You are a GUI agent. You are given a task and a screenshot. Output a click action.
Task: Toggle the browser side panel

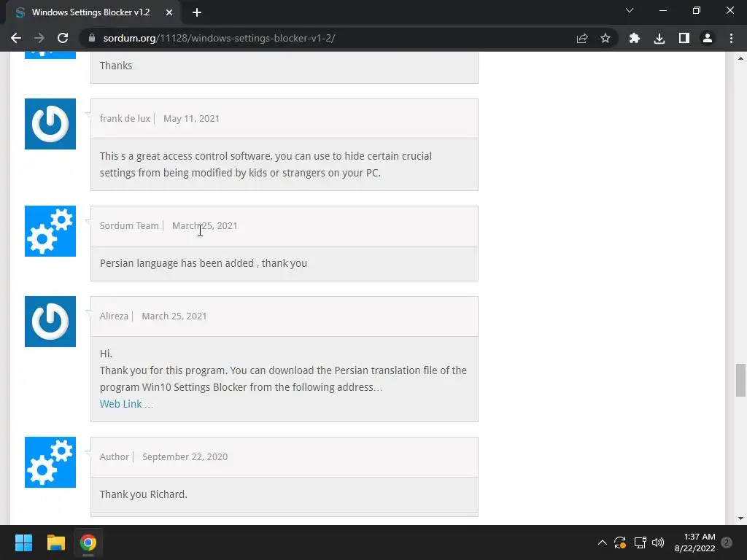[x=684, y=38]
